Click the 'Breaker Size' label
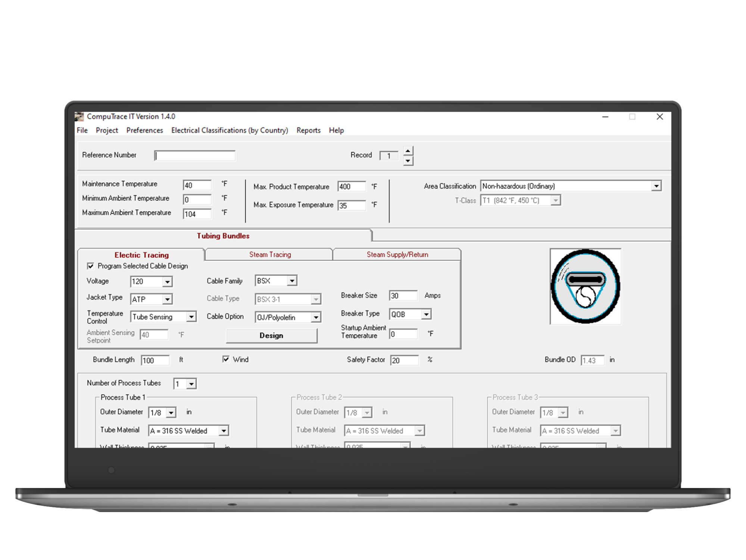The image size is (746, 560). pos(359,295)
